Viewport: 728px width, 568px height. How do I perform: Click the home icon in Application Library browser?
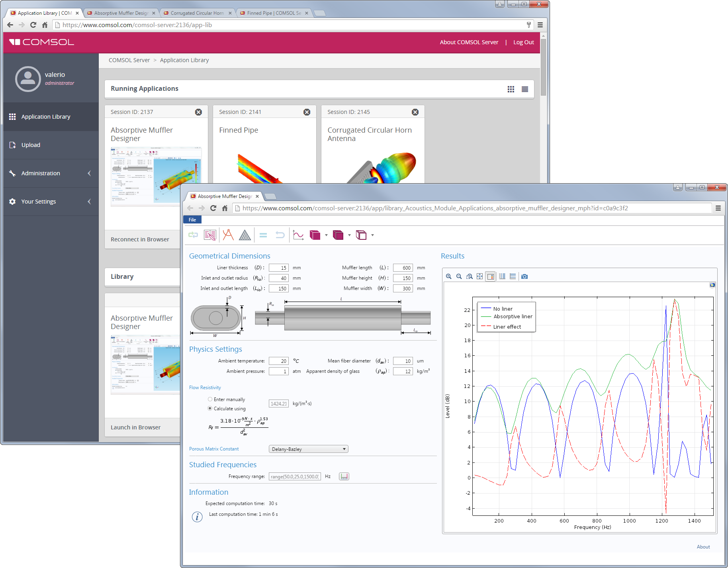[45, 25]
